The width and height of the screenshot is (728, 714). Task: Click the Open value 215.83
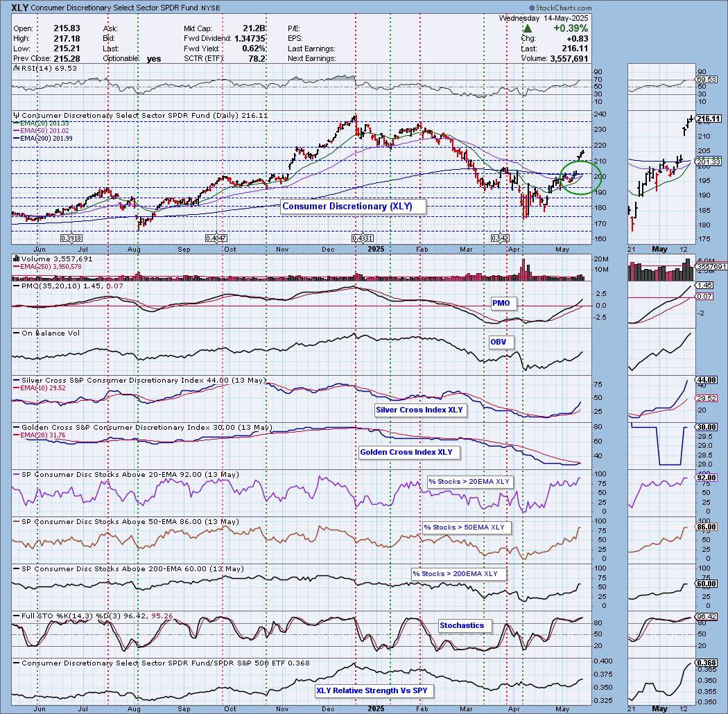click(67, 28)
